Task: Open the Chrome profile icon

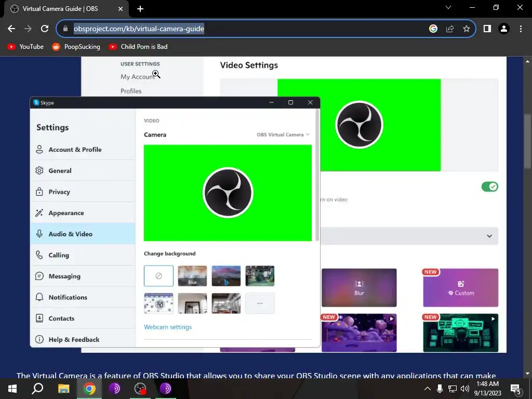Action: tap(504, 29)
